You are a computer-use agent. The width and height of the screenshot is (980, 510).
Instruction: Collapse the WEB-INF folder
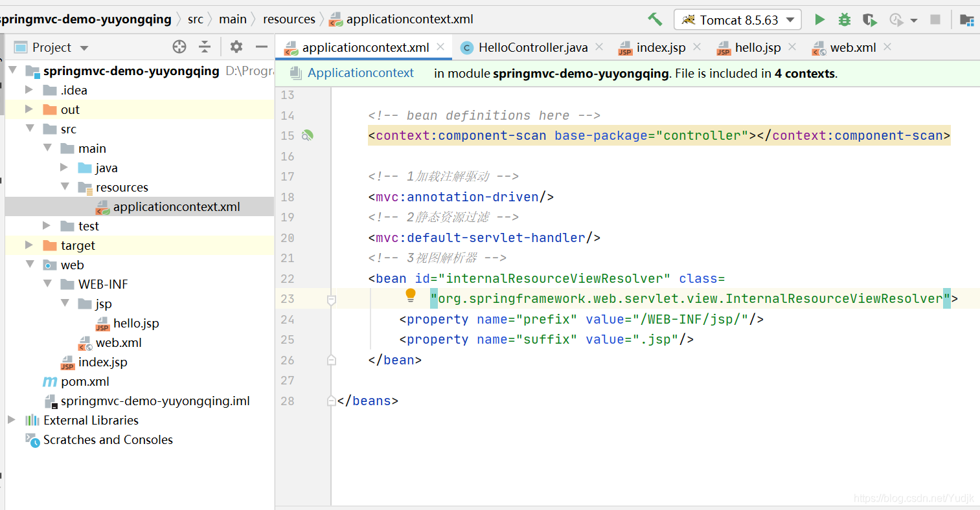pos(47,284)
